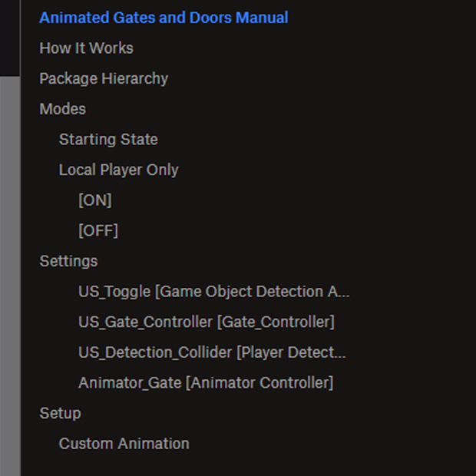
Task: Open the US_Detection_Collider Player Detect entry
Action: [x=212, y=352]
